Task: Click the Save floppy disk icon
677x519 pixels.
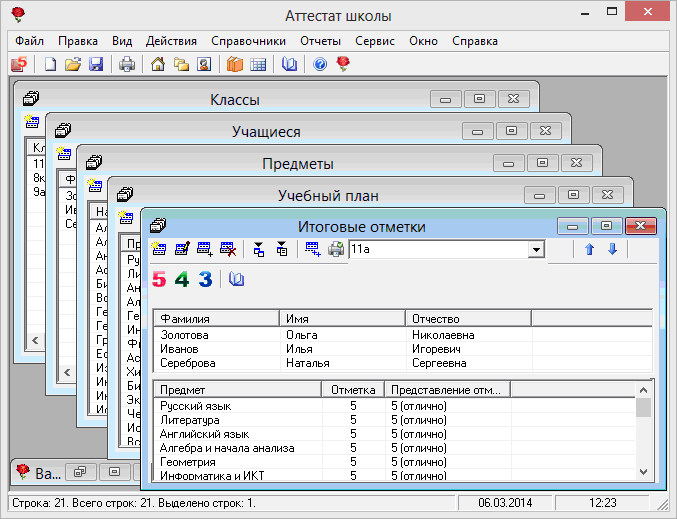Action: point(96,65)
